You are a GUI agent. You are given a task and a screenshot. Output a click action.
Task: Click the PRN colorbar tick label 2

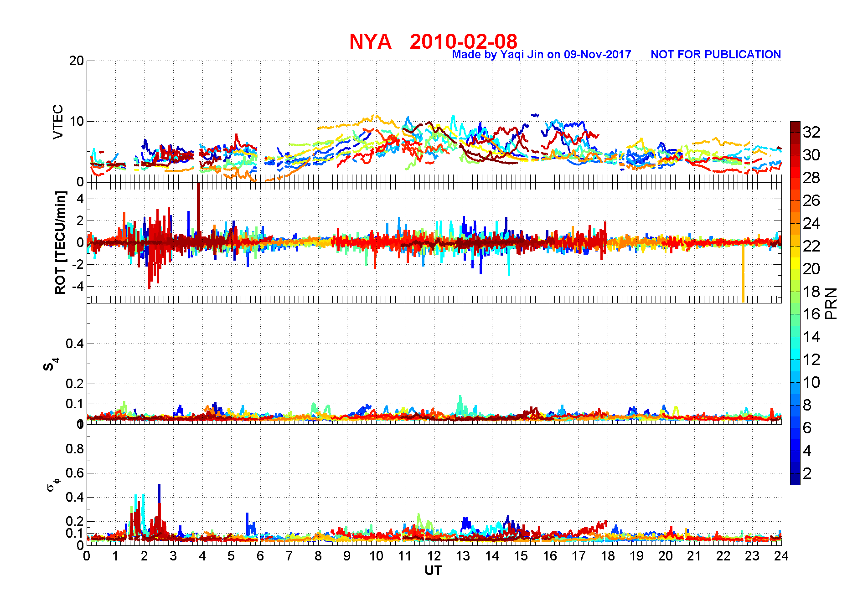tap(807, 473)
